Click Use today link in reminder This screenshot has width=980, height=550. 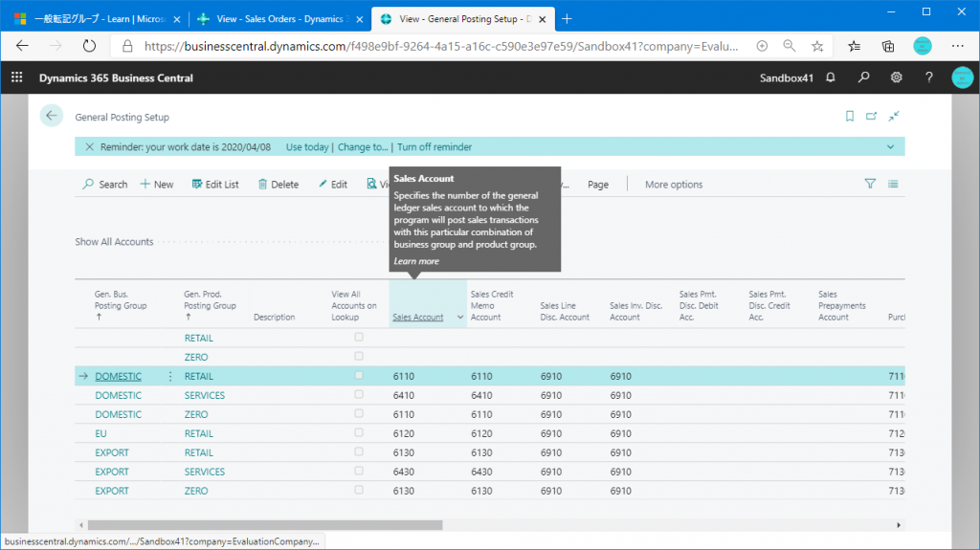[x=307, y=147]
